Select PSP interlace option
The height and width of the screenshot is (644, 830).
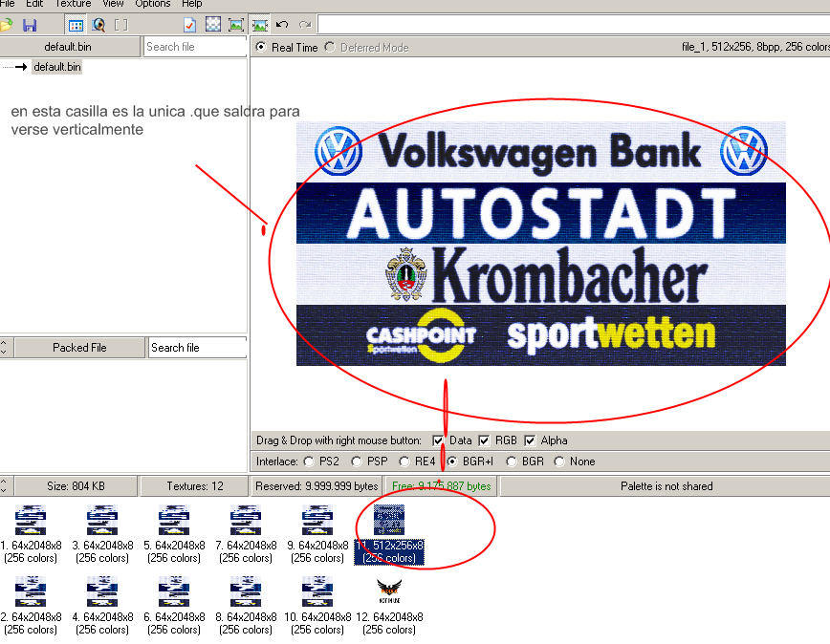357,462
